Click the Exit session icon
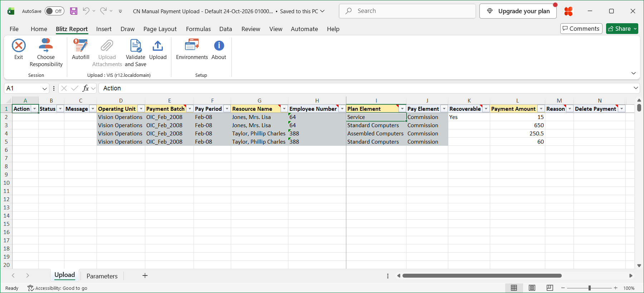The image size is (644, 293). 19,46
